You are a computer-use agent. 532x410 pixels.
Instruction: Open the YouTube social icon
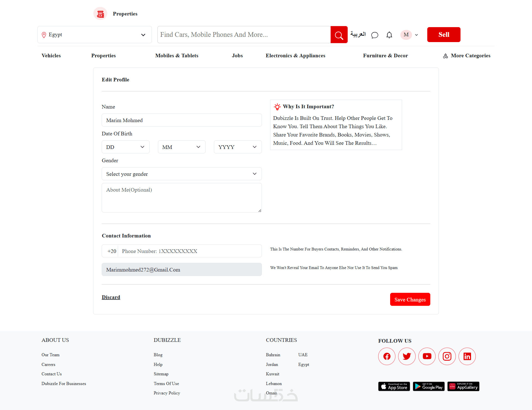[427, 356]
